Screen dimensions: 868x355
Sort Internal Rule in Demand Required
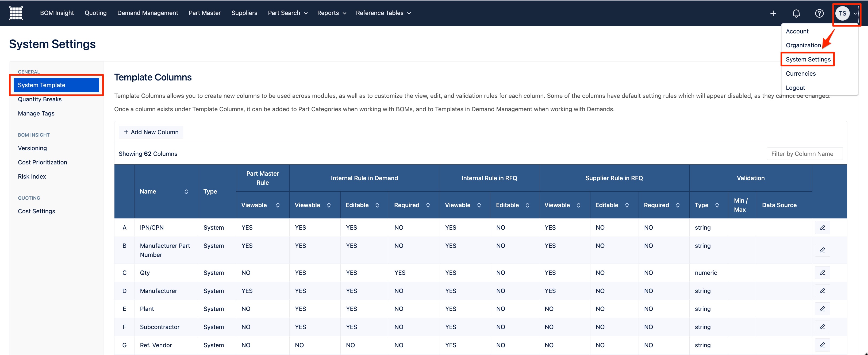tap(428, 205)
